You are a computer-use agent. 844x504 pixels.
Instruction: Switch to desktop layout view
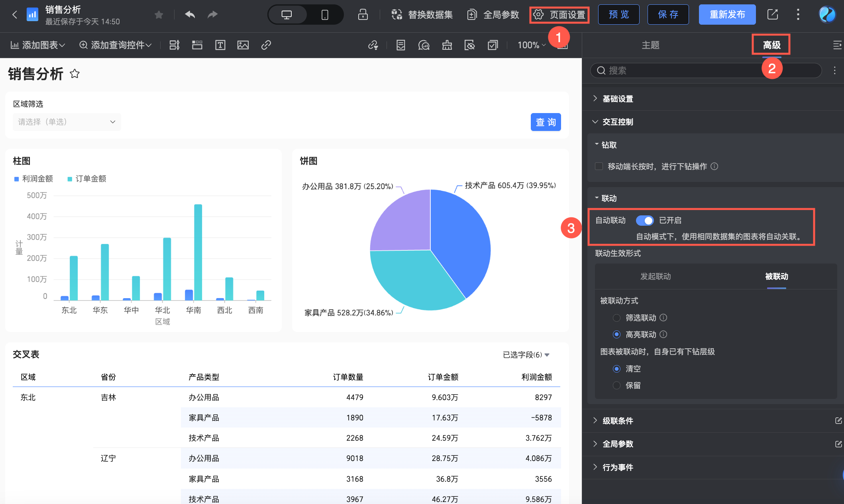[x=287, y=15]
